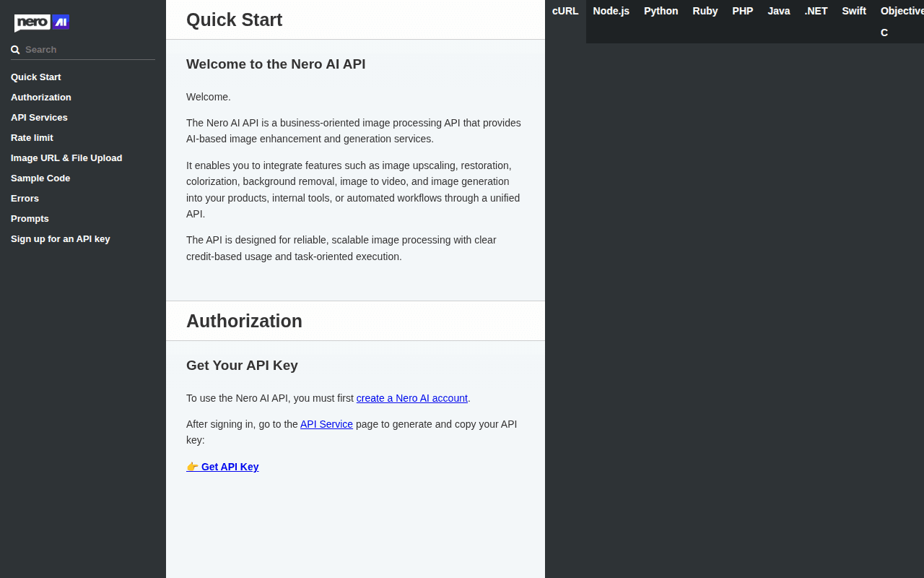Click the Get Your API Key heading
924x578 pixels.
coord(242,366)
